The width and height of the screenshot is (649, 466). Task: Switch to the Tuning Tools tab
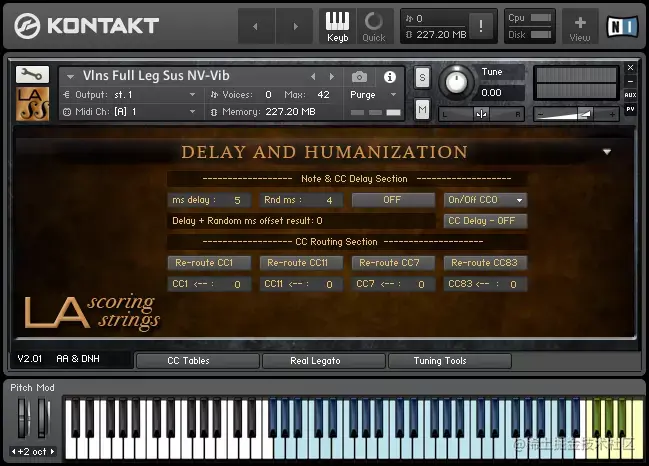tap(449, 361)
